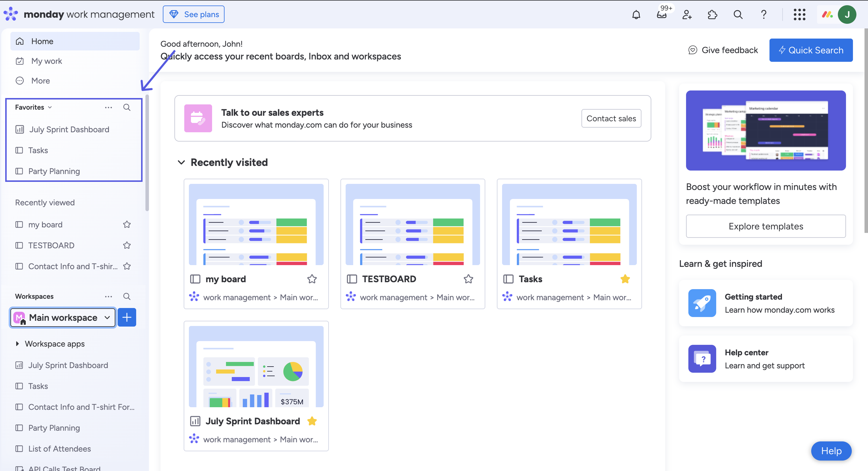
Task: Favorite Contact Info and T-shir... in sidebar
Action: (127, 266)
